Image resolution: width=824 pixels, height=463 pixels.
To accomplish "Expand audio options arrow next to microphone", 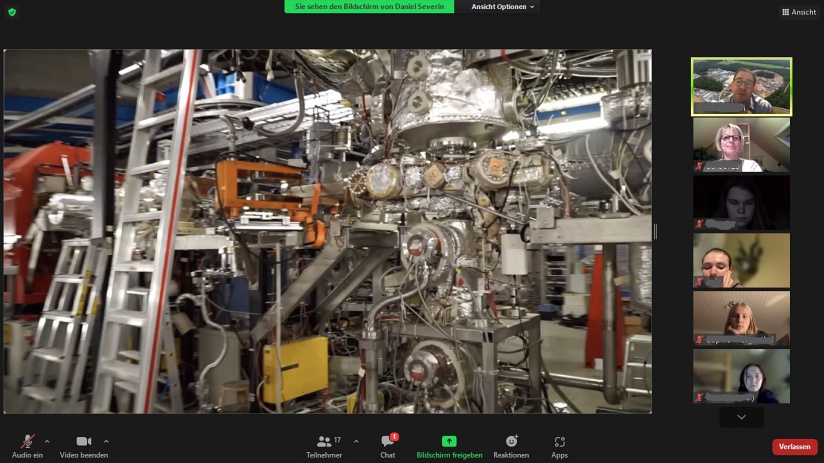I will 47,440.
